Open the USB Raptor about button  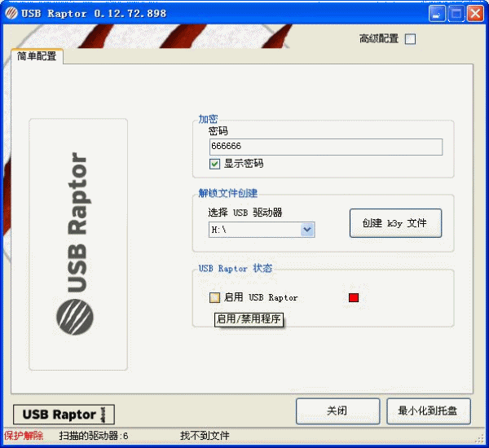pyautogui.click(x=64, y=415)
